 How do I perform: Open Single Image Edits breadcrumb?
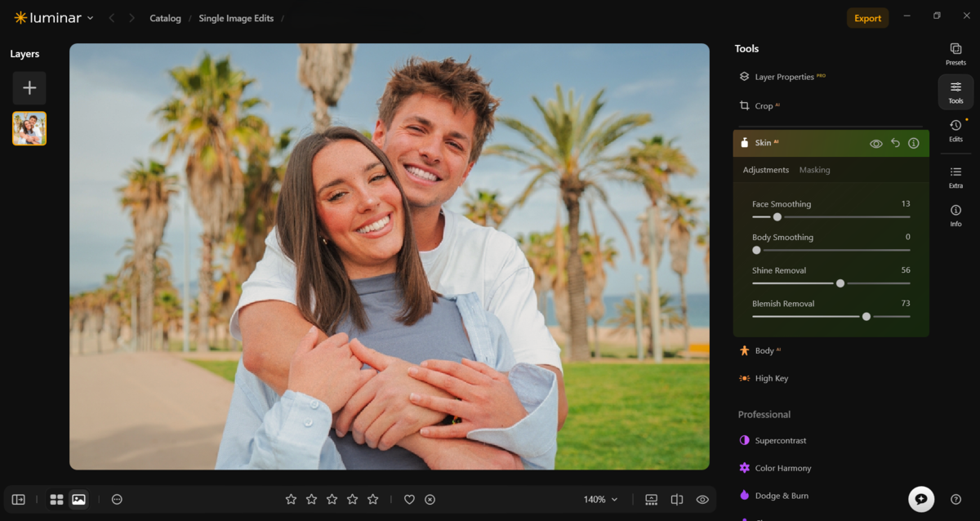pos(236,18)
